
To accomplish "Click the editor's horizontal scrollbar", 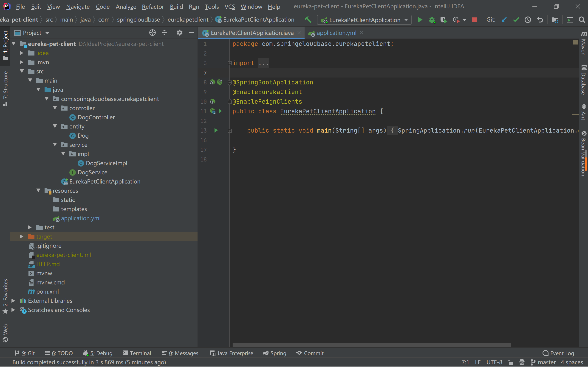I will pyautogui.click(x=365, y=345).
